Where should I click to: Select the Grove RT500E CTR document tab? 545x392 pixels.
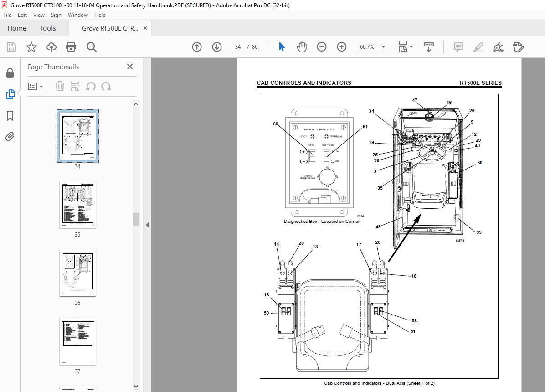(110, 28)
